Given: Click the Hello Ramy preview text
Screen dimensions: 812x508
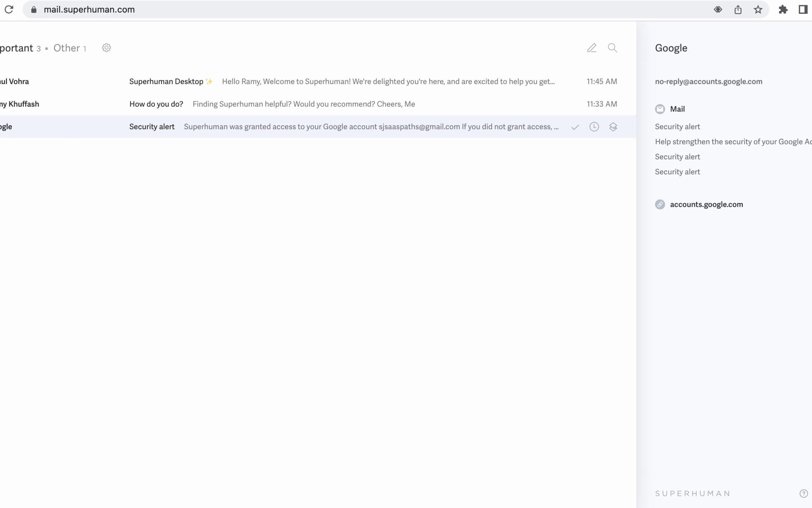Looking at the screenshot, I should click(388, 81).
